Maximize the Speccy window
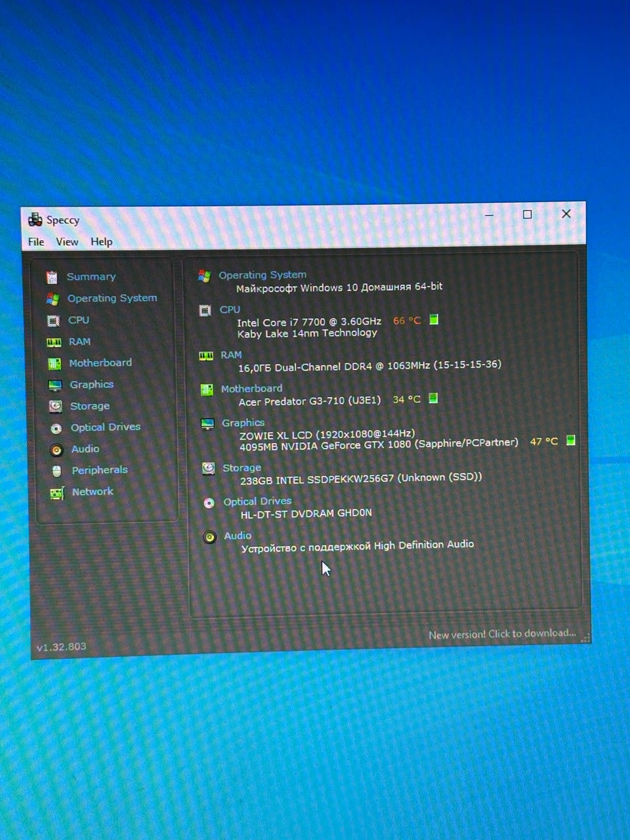 click(527, 215)
